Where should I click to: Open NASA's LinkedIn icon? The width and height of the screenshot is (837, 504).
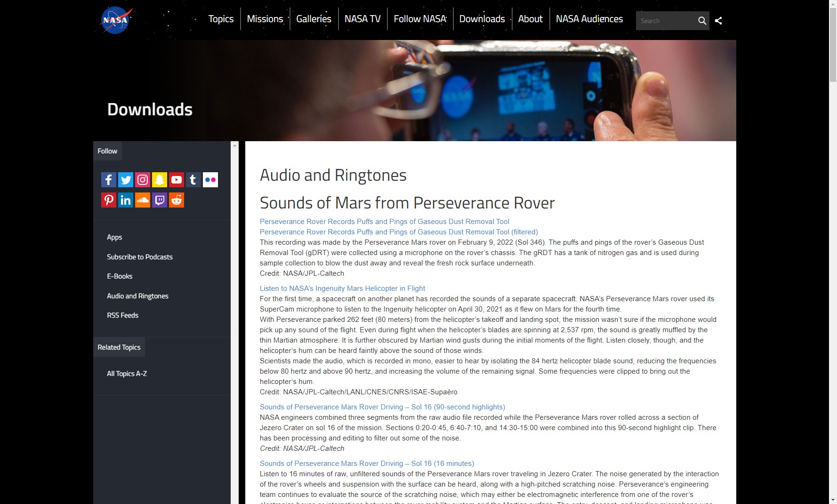coord(126,200)
